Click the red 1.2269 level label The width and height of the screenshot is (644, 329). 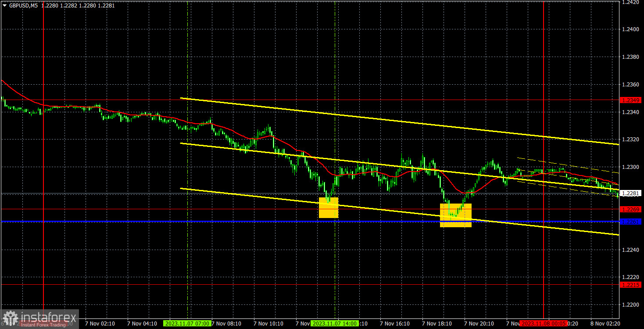(631, 209)
